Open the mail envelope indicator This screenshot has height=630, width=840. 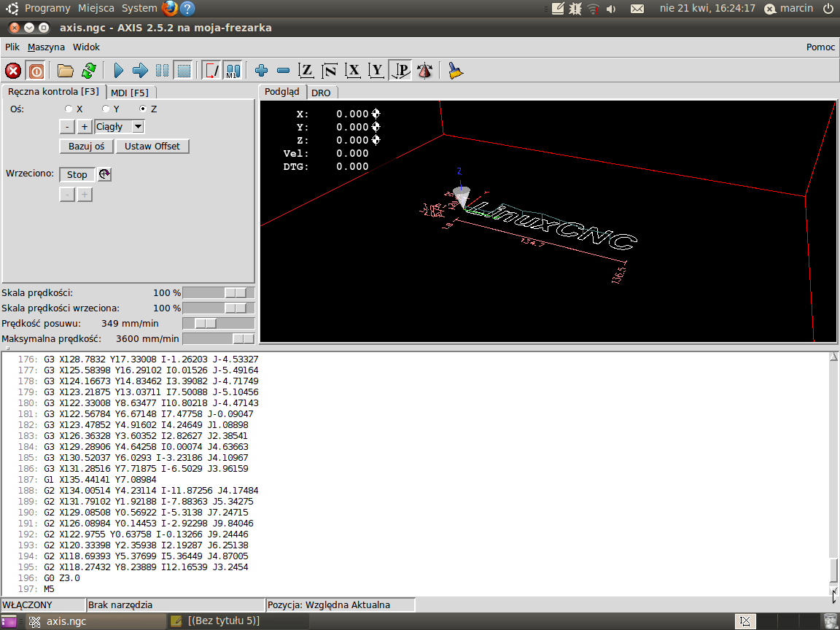tap(637, 9)
